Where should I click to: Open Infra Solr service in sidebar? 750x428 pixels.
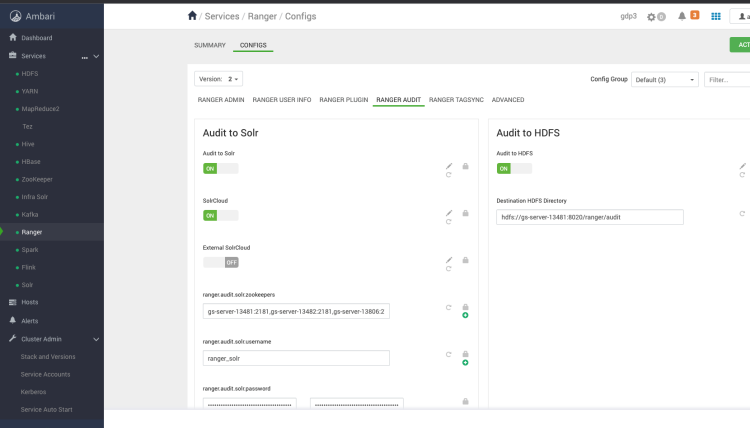[34, 197]
